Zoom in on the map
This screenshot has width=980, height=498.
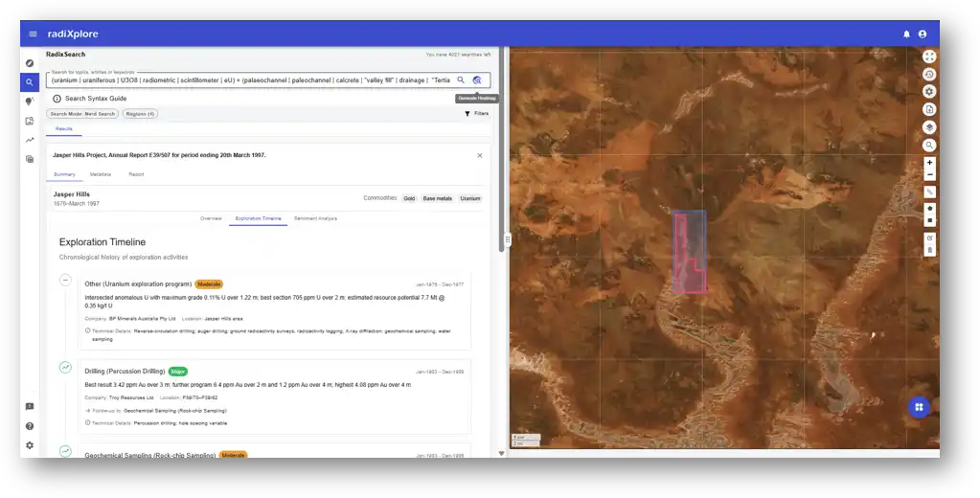[x=929, y=163]
